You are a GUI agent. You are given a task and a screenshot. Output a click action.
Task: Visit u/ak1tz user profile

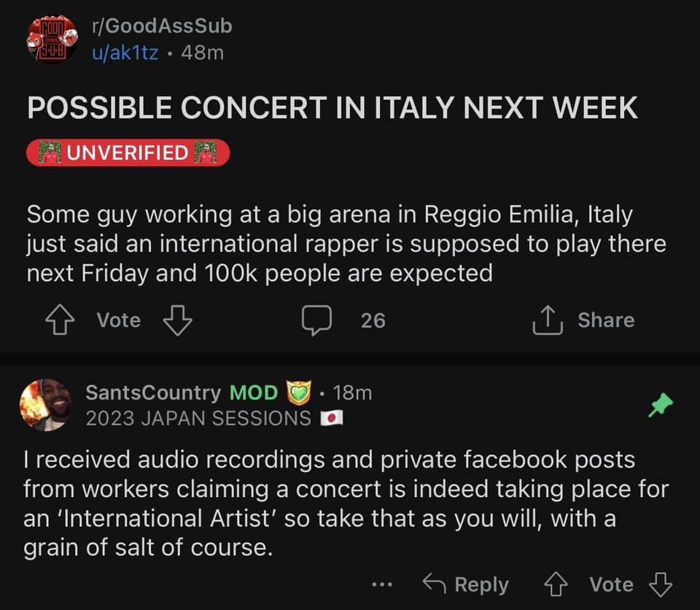coord(125,53)
